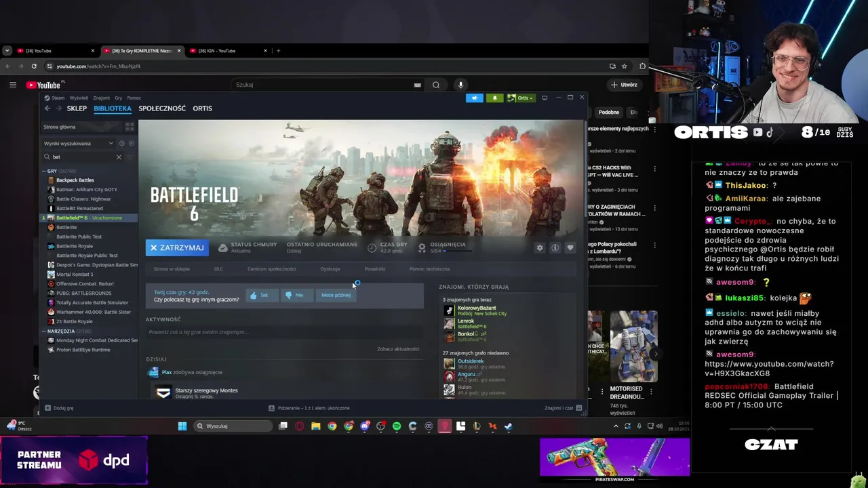The image size is (868, 488).
Task: Collapse the NARZĘDZIA category
Action: pos(45,331)
